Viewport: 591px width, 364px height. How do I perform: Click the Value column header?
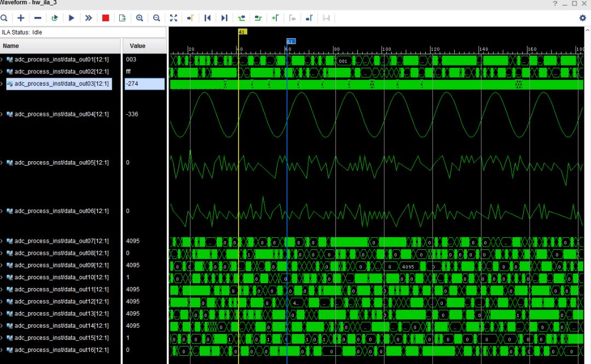pos(144,46)
